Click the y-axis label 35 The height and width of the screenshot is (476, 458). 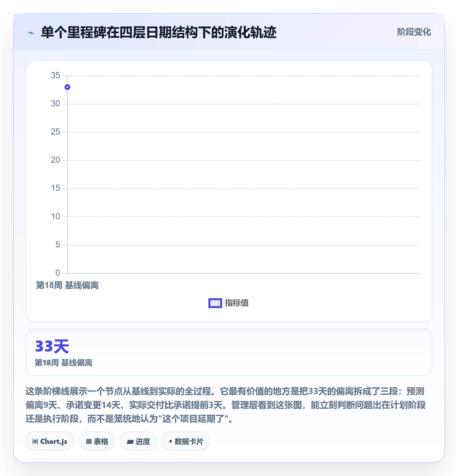point(56,76)
